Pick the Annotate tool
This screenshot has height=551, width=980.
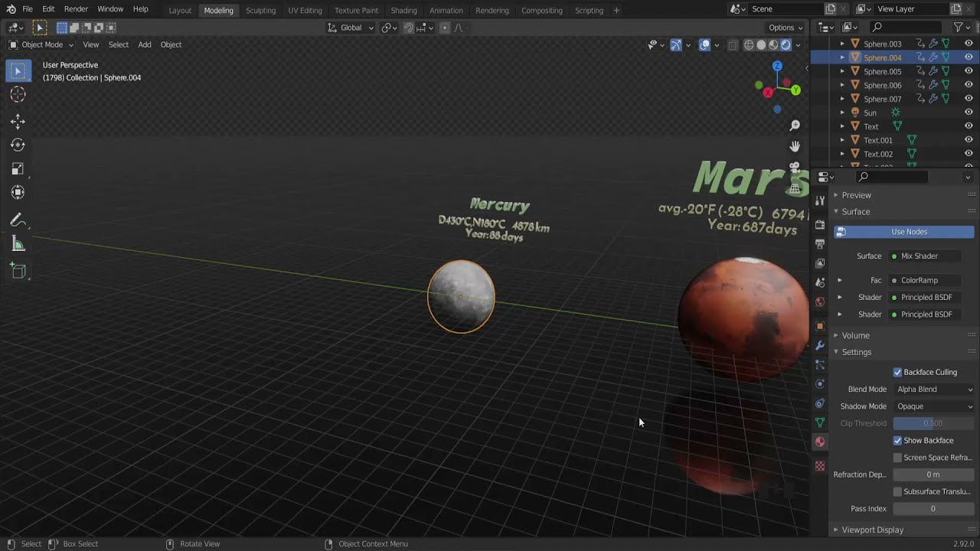[18, 220]
